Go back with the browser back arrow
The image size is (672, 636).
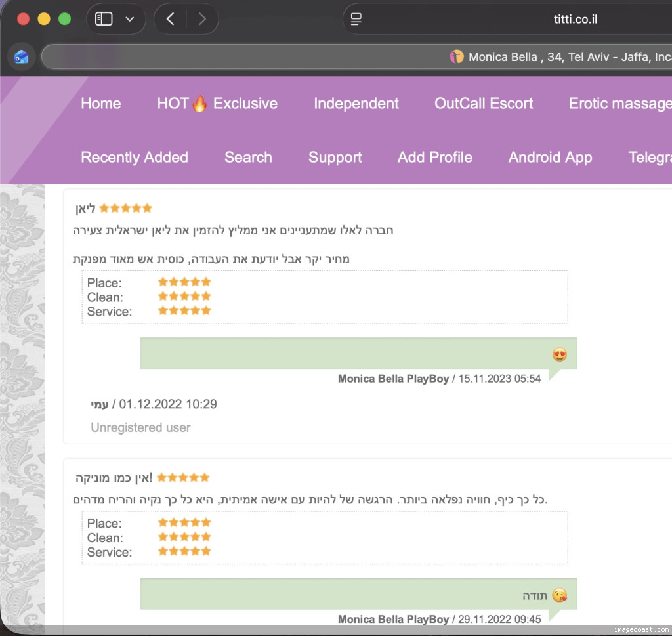(170, 19)
